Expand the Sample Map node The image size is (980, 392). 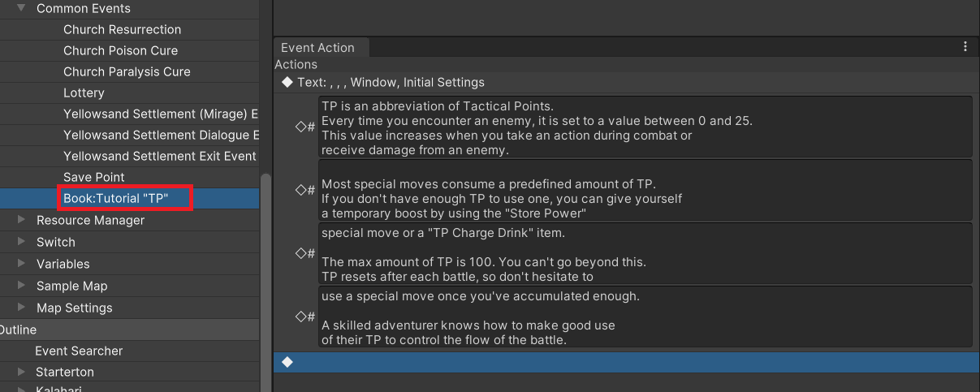coord(22,286)
